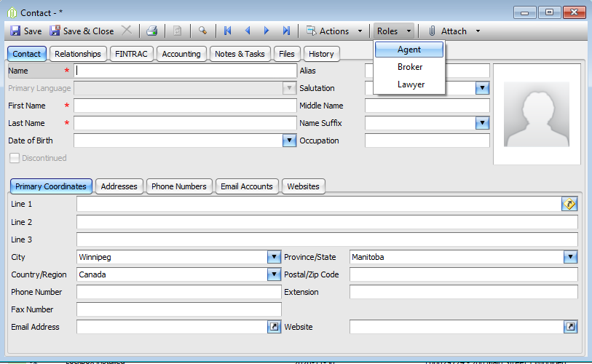Image resolution: width=592 pixels, height=364 pixels.
Task: Click the Save & Close button
Action: pos(82,31)
